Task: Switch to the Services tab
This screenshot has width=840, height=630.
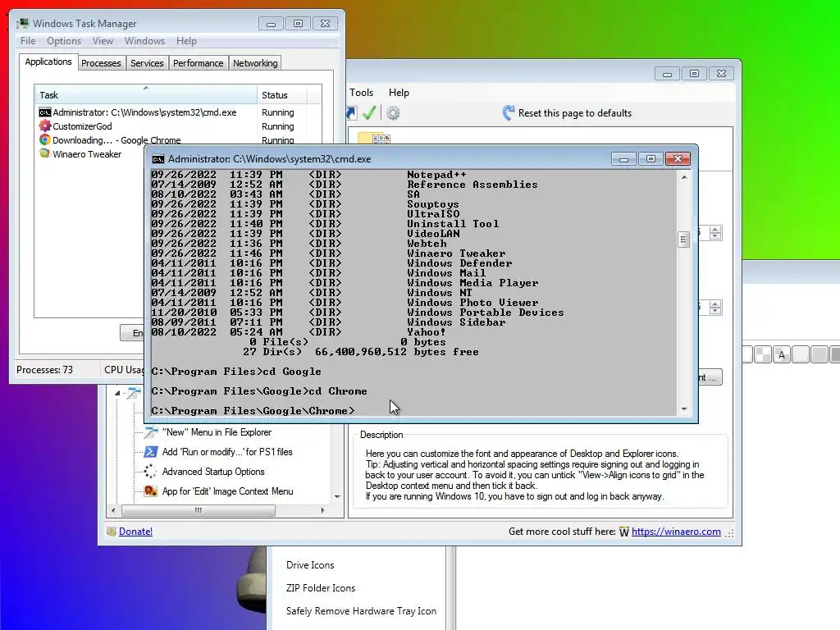Action: [147, 63]
